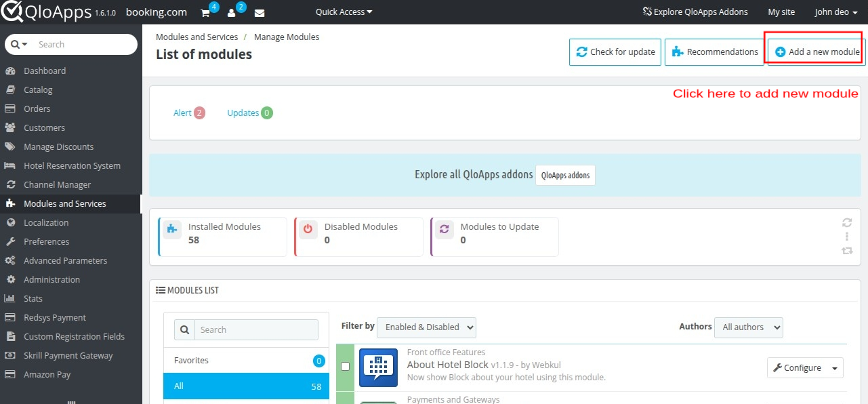Click the Channel Manager refresh icon

(x=10, y=184)
